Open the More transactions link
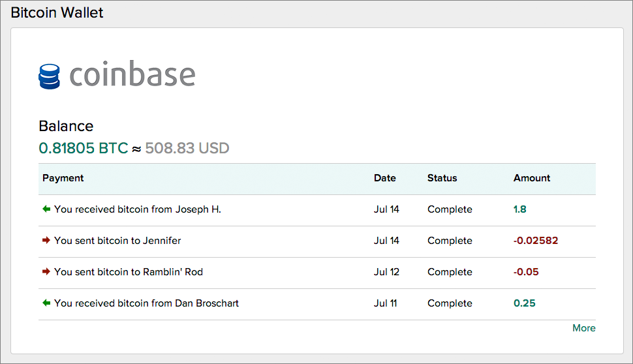The height and width of the screenshot is (364, 633). pos(584,328)
